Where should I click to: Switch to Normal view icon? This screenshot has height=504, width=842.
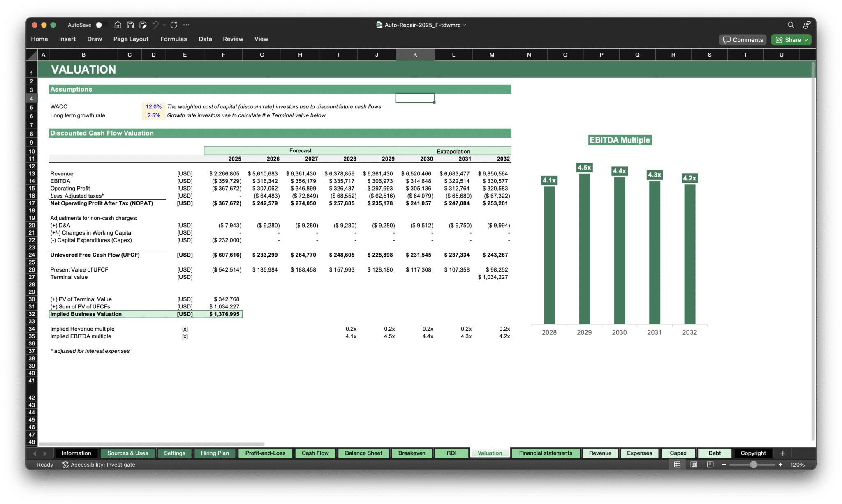tap(677, 465)
